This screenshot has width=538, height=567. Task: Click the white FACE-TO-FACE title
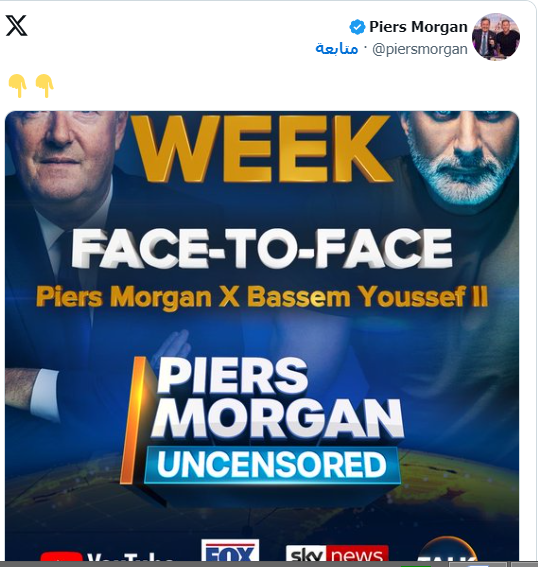(x=262, y=248)
